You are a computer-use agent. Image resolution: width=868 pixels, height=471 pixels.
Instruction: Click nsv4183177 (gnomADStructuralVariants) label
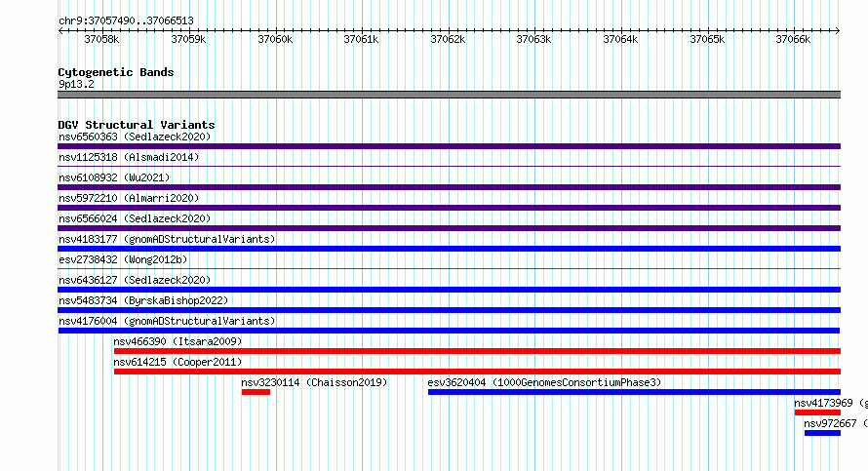pos(167,239)
